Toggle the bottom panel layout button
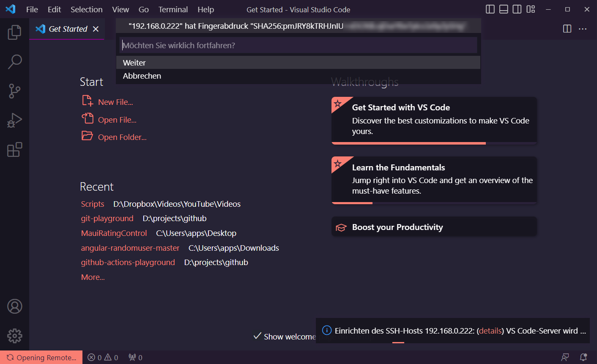Screen dimensions: 597x364 click(x=504, y=9)
